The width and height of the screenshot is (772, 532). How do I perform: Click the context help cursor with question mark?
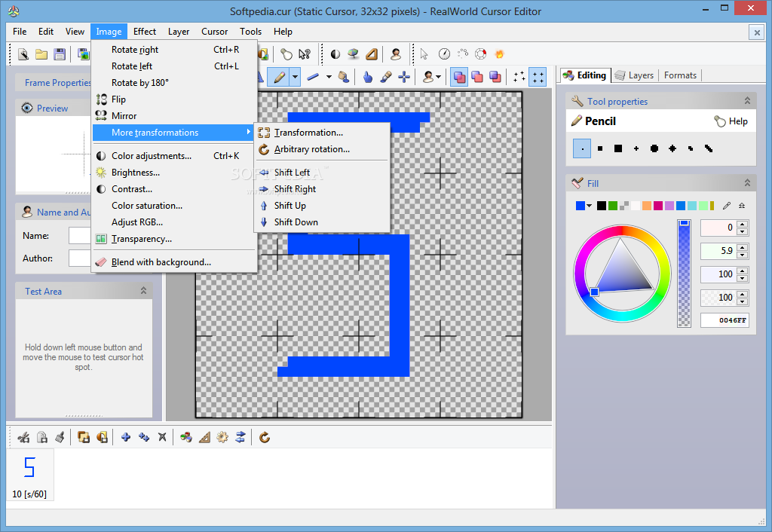305,54
